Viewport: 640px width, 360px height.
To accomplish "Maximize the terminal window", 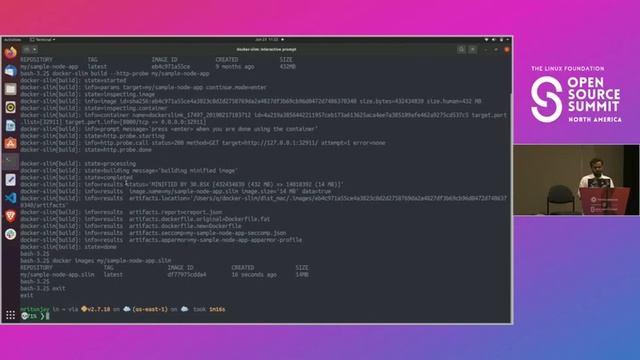I will point(496,49).
